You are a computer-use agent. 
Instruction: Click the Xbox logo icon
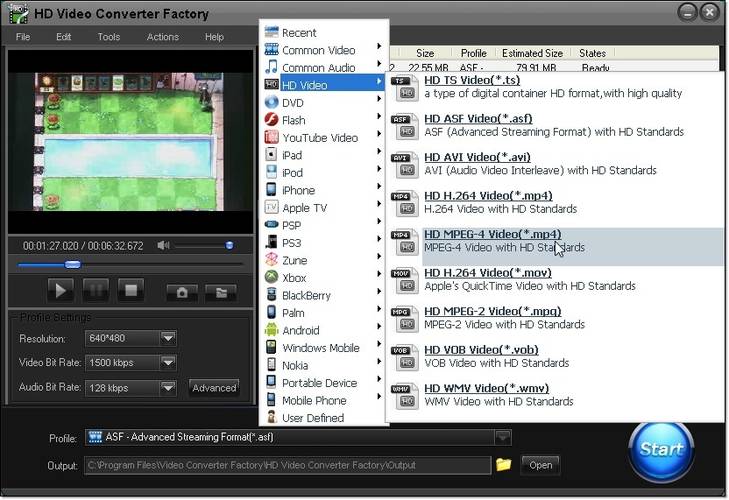(x=272, y=277)
